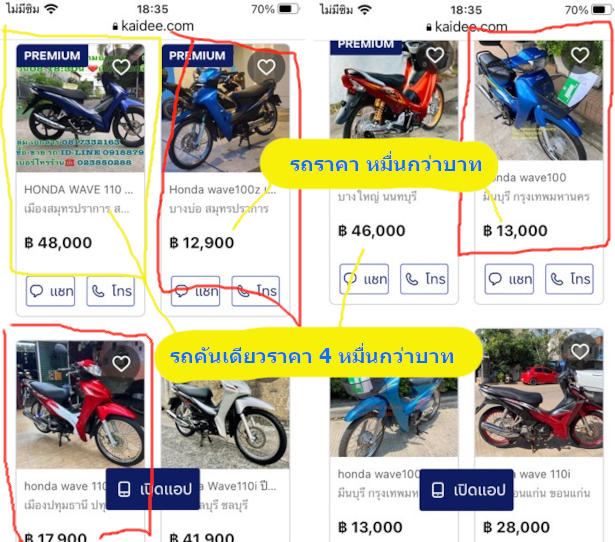Tap heart on dark red ฿28,000 wave 110i
This screenshot has height=542, width=615.
point(580,351)
